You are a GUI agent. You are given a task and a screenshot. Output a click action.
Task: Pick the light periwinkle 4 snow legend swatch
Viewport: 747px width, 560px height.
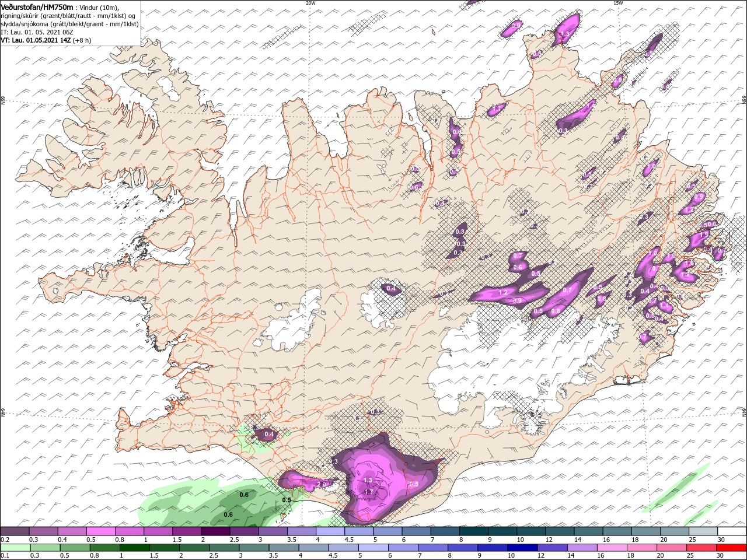click(330, 531)
